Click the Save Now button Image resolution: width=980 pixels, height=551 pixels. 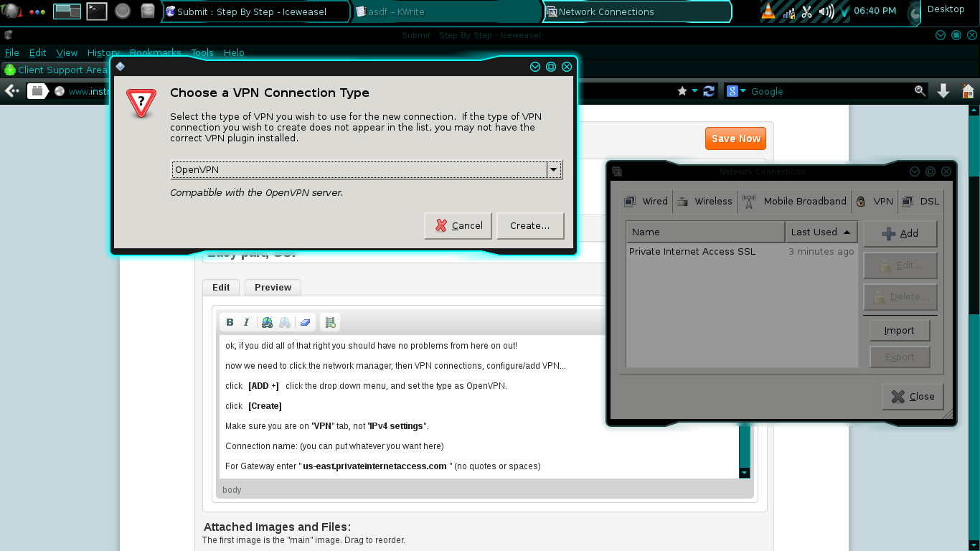coord(735,138)
